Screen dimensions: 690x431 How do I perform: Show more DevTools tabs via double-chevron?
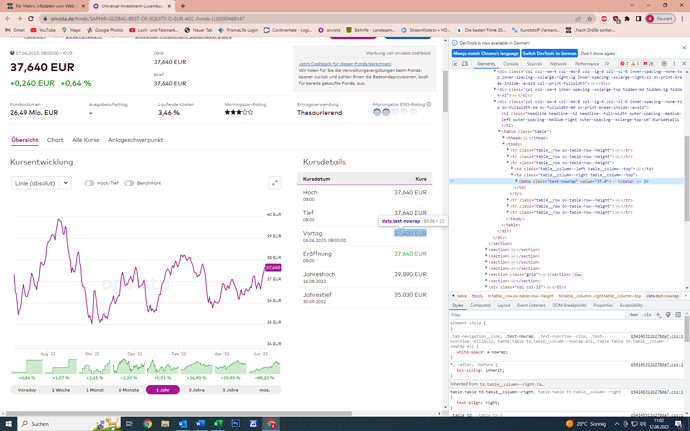607,64
